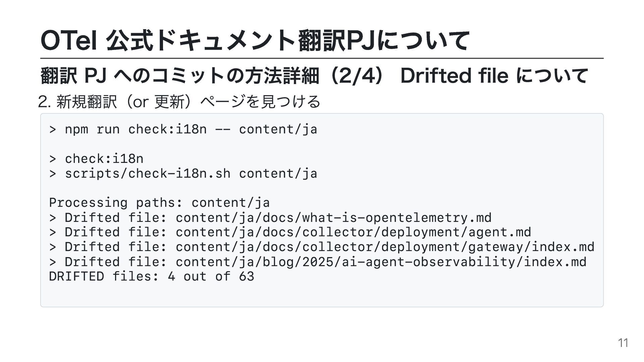Viewport: 644px width, 362px height.
Task: Click the text content/ja after the double dash
Action: point(278,129)
